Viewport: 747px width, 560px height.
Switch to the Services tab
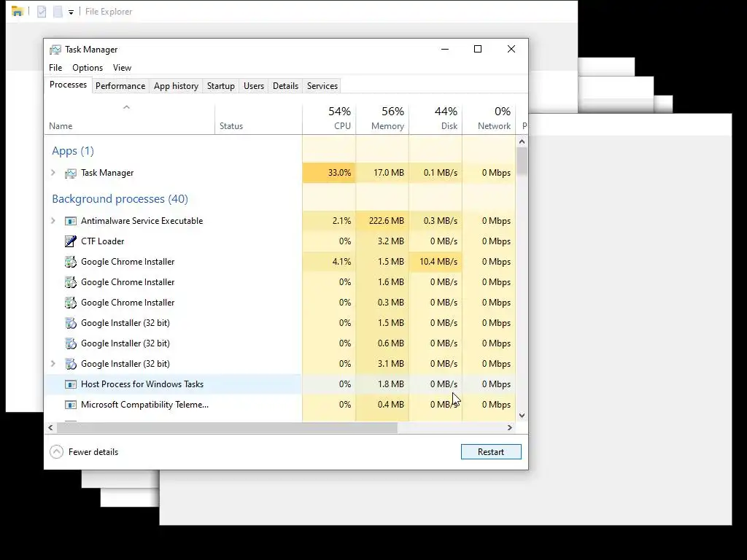click(322, 86)
